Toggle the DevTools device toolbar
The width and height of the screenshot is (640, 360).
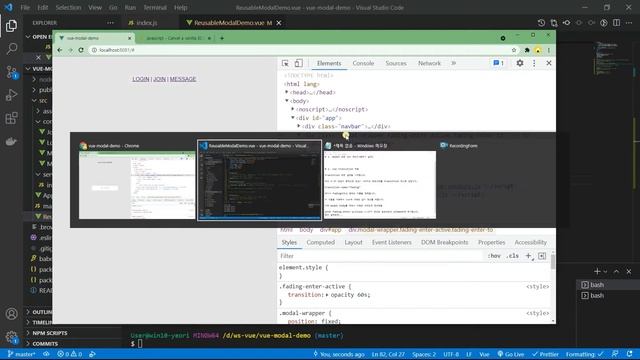(298, 63)
